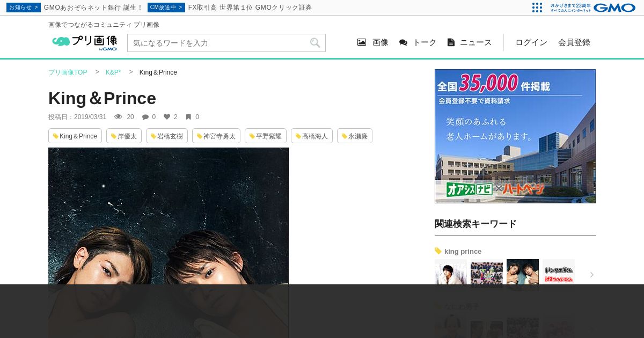Open the プリ画像 logo home link
This screenshot has width=644, height=338.
84,42
